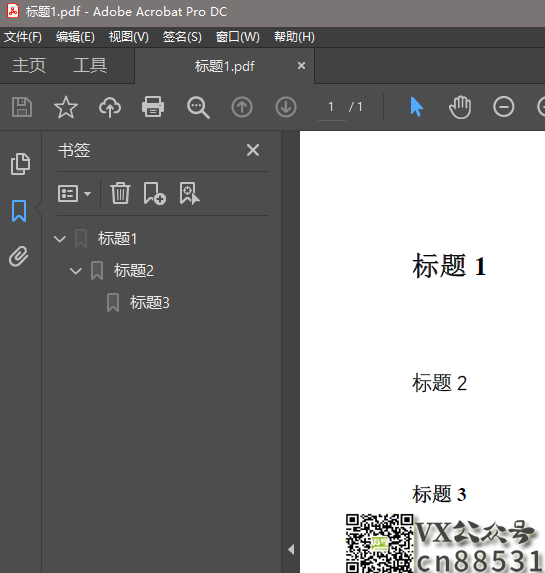545x573 pixels.
Task: Show the attachments paperclip panel
Action: (x=19, y=256)
